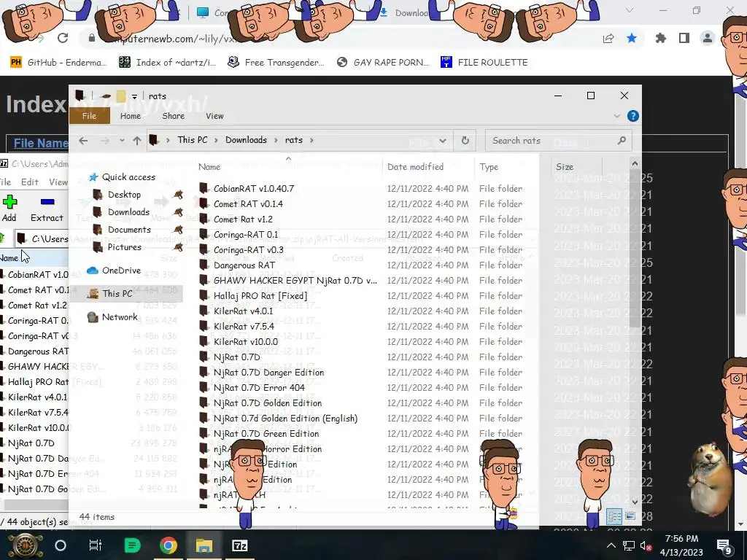This screenshot has width=747, height=560.
Task: Open File Explorer taskbar icon
Action: click(x=204, y=545)
